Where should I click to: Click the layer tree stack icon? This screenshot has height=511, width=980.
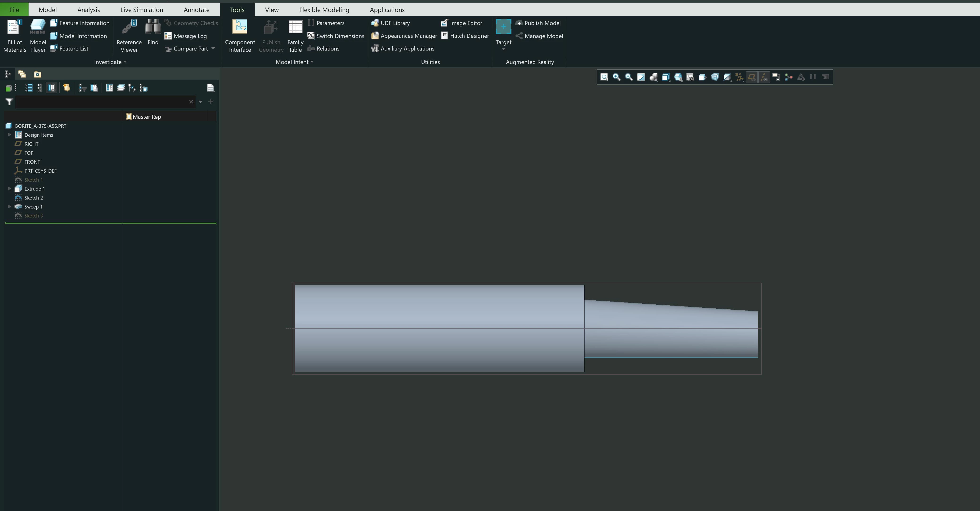(x=120, y=88)
